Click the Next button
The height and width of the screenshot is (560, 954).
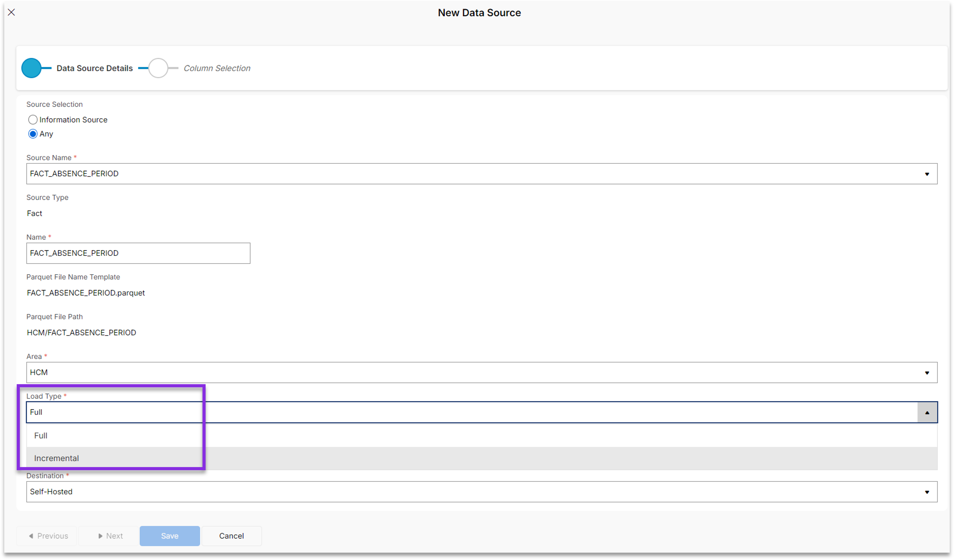pos(109,536)
